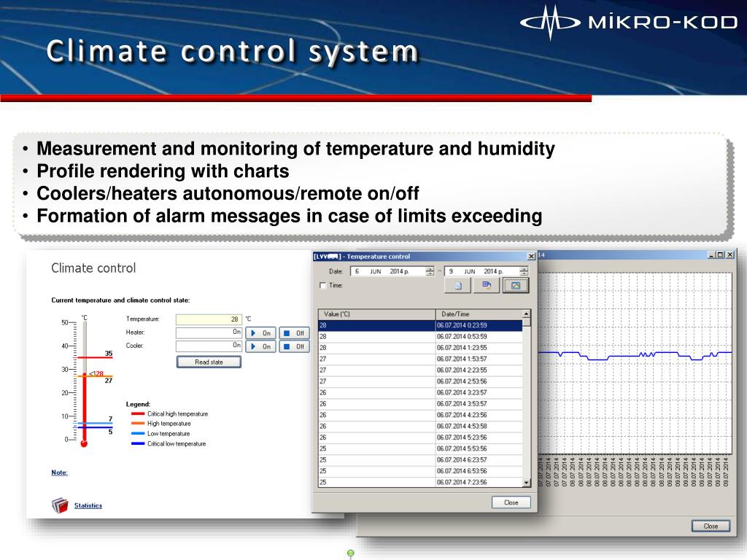Click the end date stepper arrows

click(524, 271)
